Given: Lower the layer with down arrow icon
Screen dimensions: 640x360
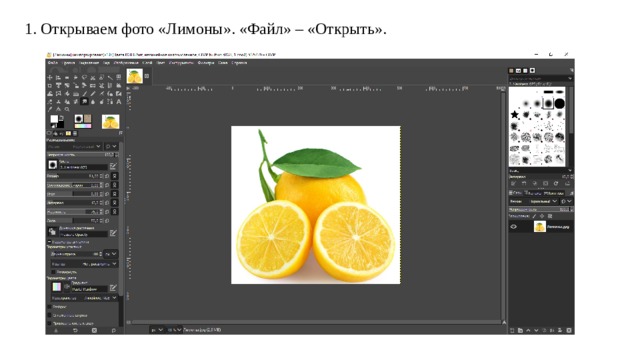Looking at the screenshot, I should pos(536,330).
